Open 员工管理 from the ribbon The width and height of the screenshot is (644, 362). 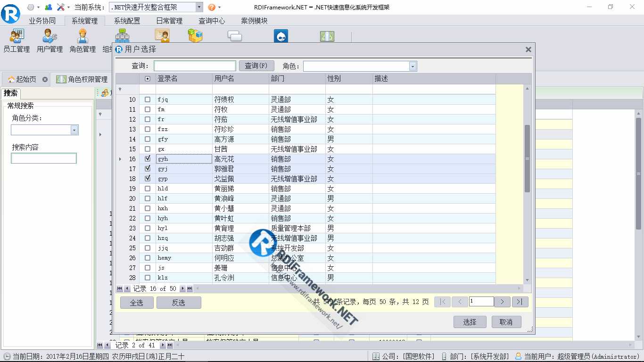tap(17, 41)
